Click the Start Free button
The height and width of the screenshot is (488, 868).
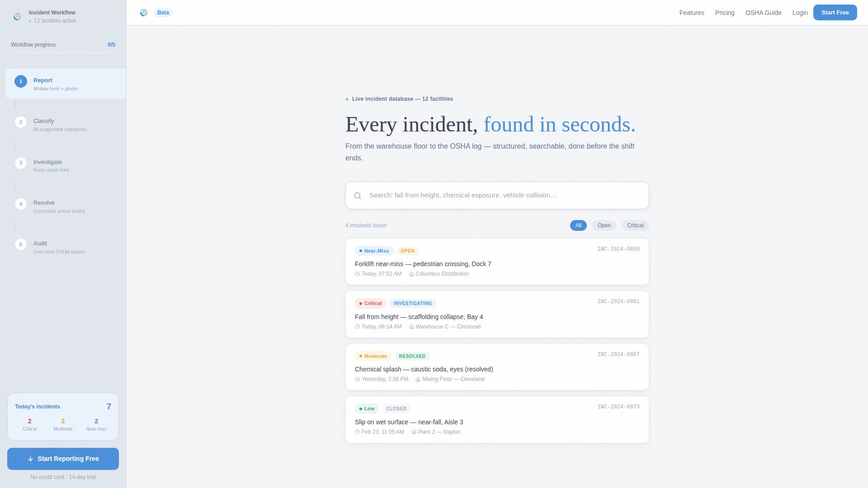pyautogui.click(x=835, y=13)
